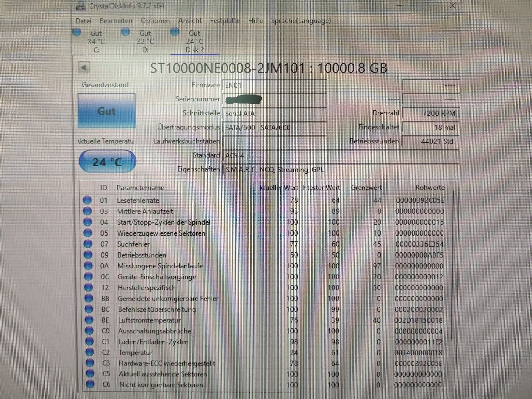Image resolution: width=532 pixels, height=399 pixels.
Task: Click the CrystalDiskInfo title bar icon
Action: (x=80, y=6)
